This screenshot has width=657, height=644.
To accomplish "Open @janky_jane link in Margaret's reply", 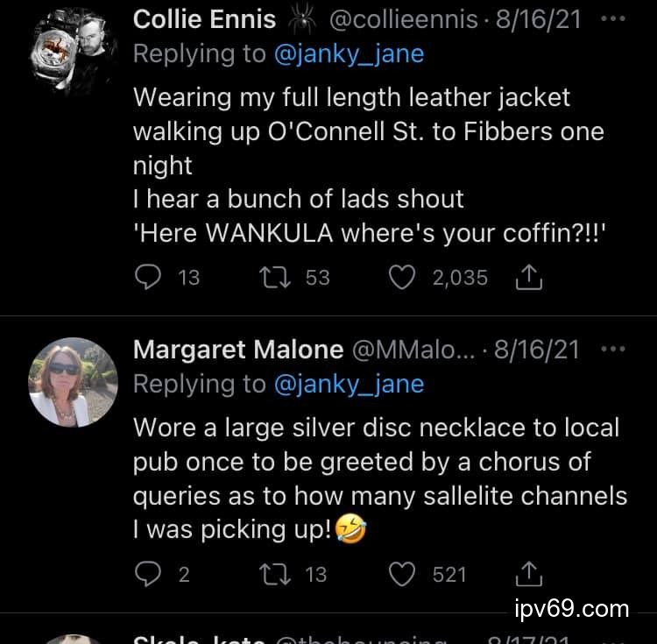I will pos(349,384).
